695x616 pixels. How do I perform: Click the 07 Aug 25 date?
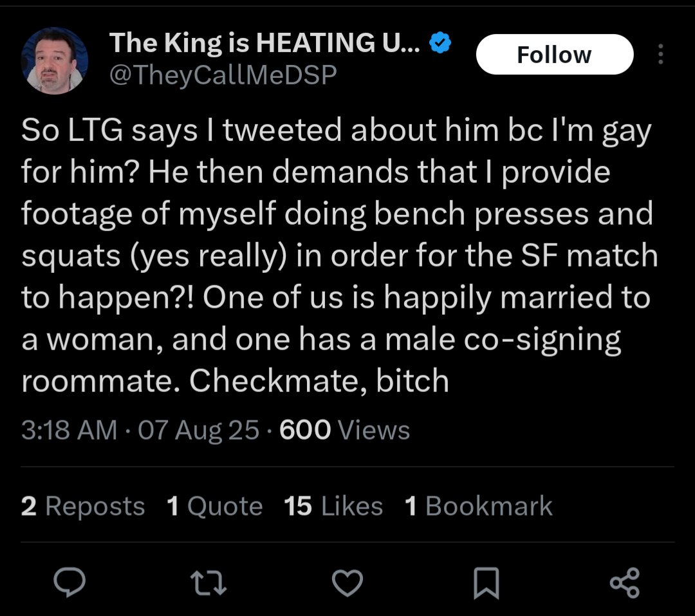click(198, 429)
